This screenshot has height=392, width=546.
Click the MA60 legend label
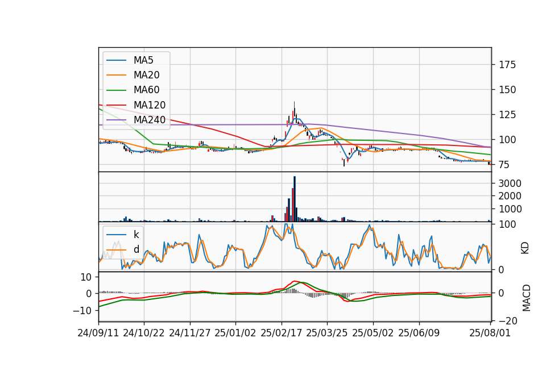[146, 90]
